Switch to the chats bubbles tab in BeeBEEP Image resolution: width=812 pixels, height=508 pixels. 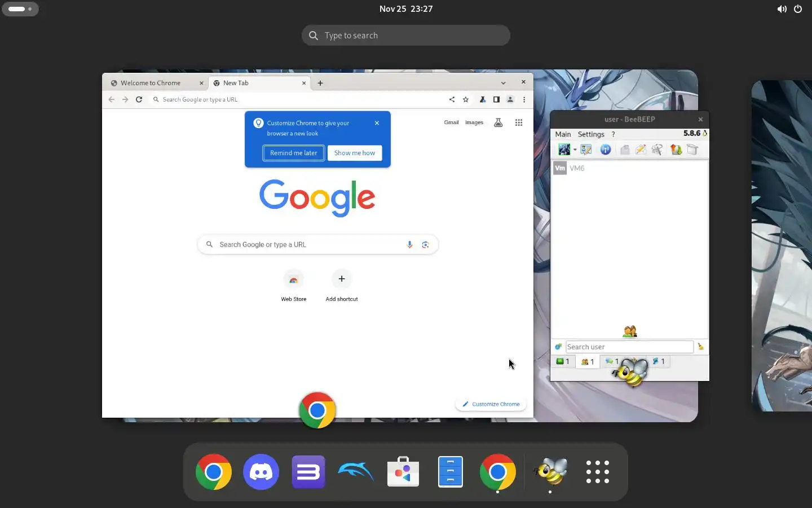[612, 361]
